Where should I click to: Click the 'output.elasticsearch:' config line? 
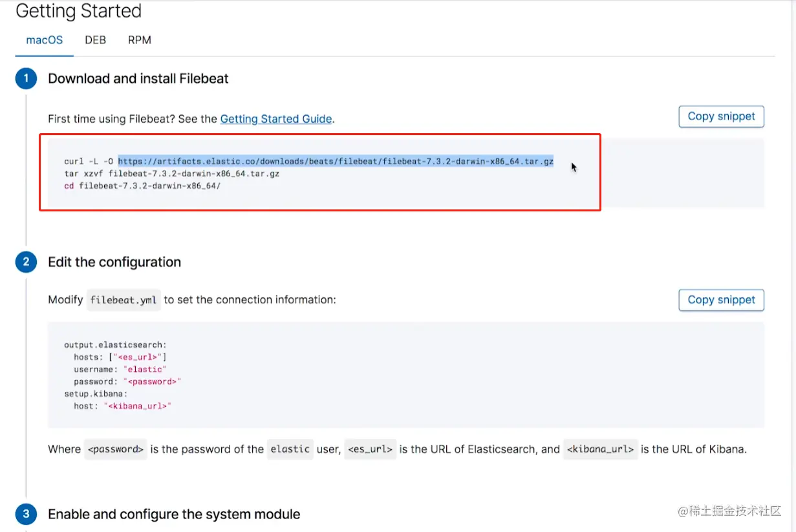coord(116,345)
